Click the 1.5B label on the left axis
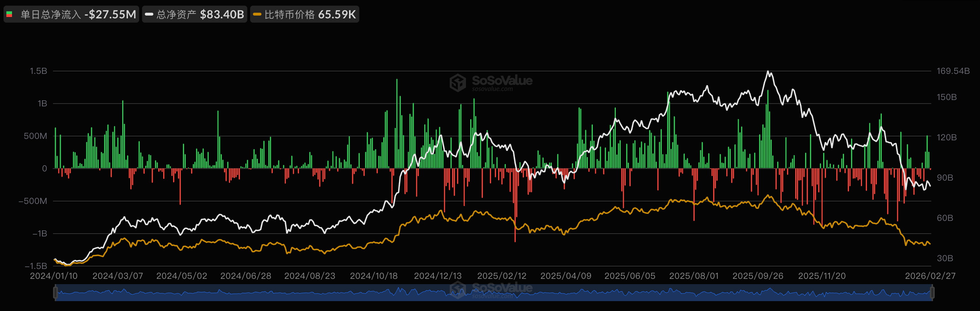The width and height of the screenshot is (980, 311). pyautogui.click(x=39, y=71)
